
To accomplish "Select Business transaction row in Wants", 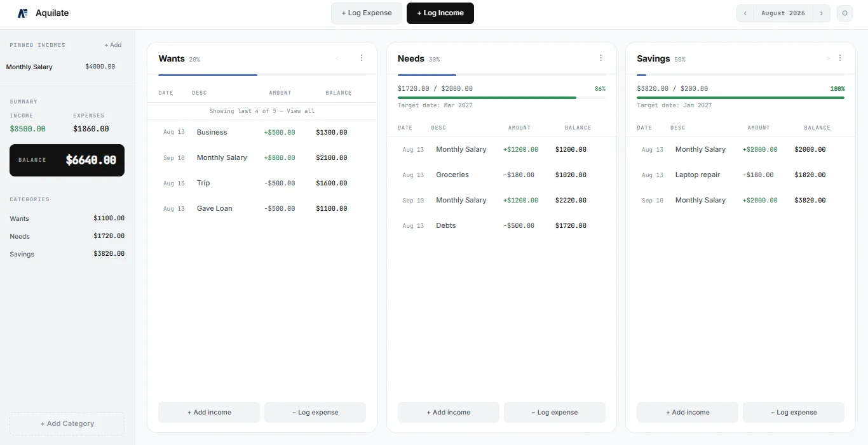I will (x=262, y=132).
